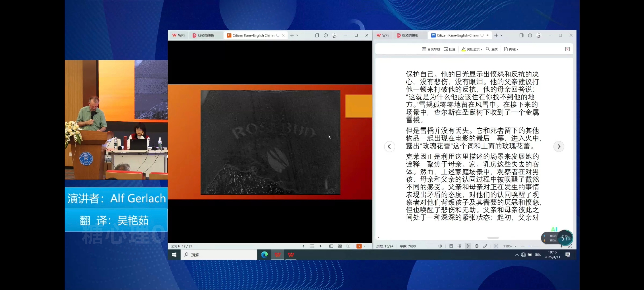Zoom in with the plus button
The image size is (644, 290).
[561, 246]
